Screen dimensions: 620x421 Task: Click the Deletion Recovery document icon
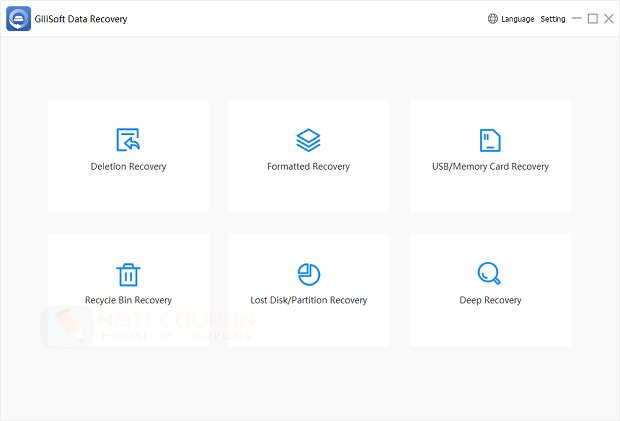tap(128, 139)
